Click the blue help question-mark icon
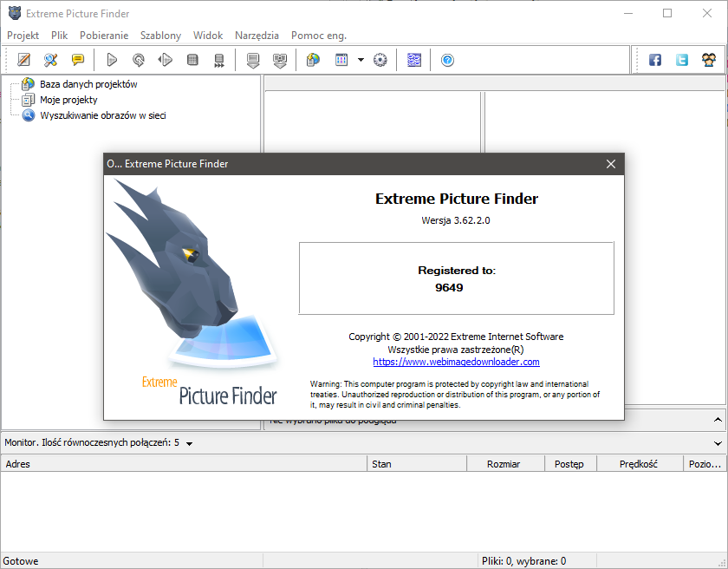728x569 pixels. (x=447, y=60)
